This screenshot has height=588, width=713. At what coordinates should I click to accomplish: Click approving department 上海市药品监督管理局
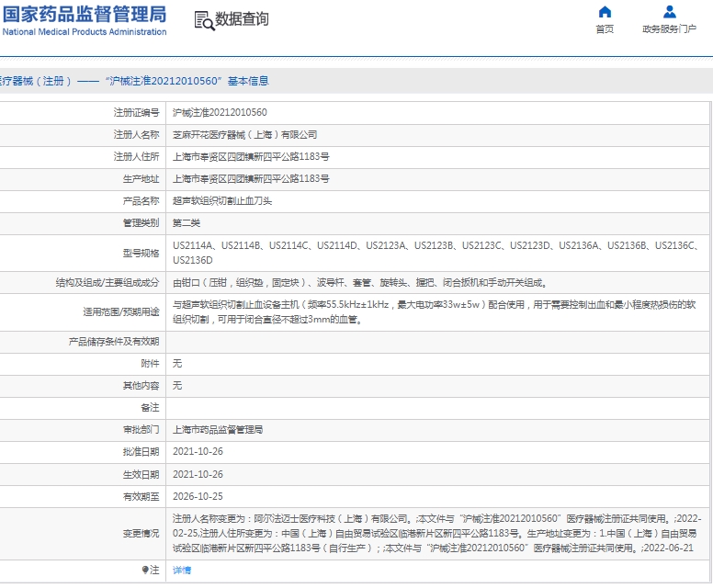pyautogui.click(x=218, y=430)
